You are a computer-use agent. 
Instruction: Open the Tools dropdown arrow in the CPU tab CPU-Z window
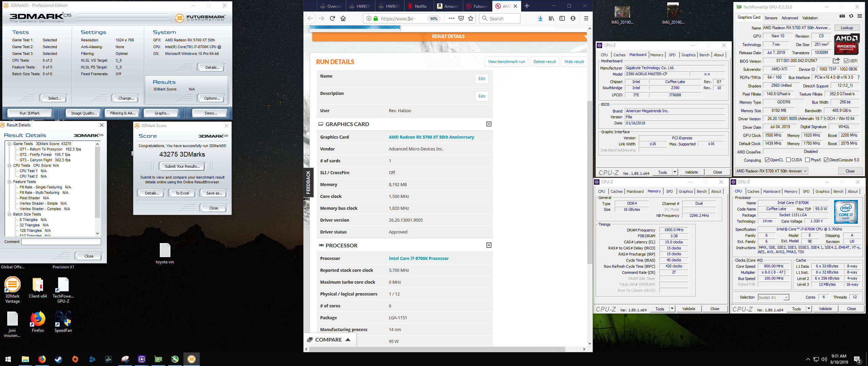809,309
